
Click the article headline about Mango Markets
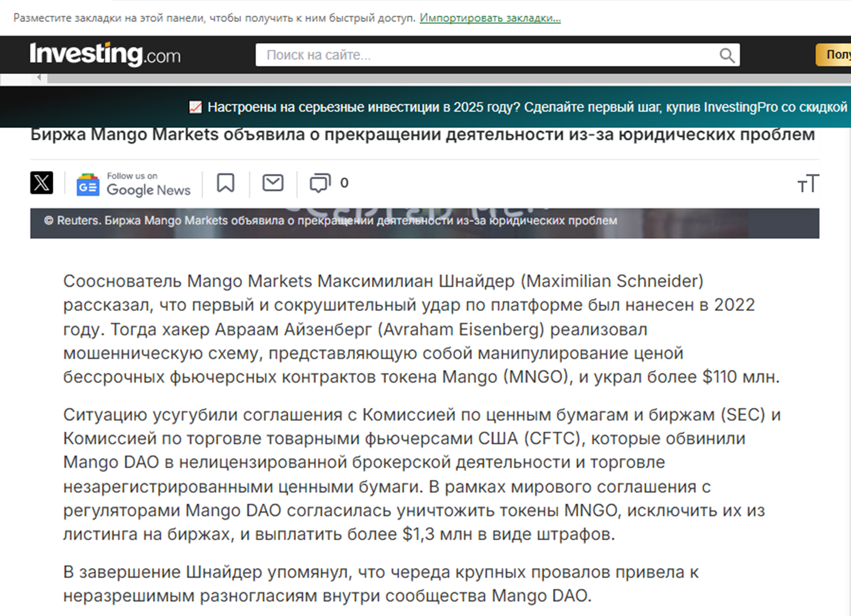click(423, 134)
